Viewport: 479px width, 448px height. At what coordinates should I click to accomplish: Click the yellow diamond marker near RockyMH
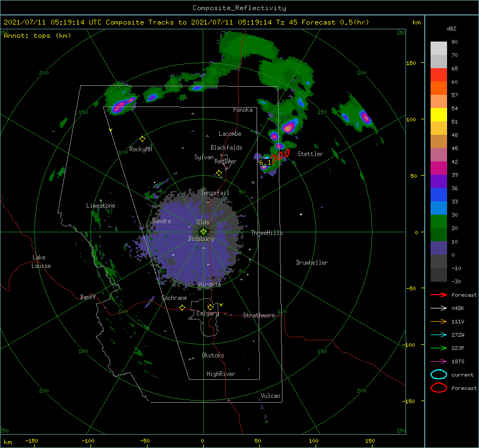142,139
